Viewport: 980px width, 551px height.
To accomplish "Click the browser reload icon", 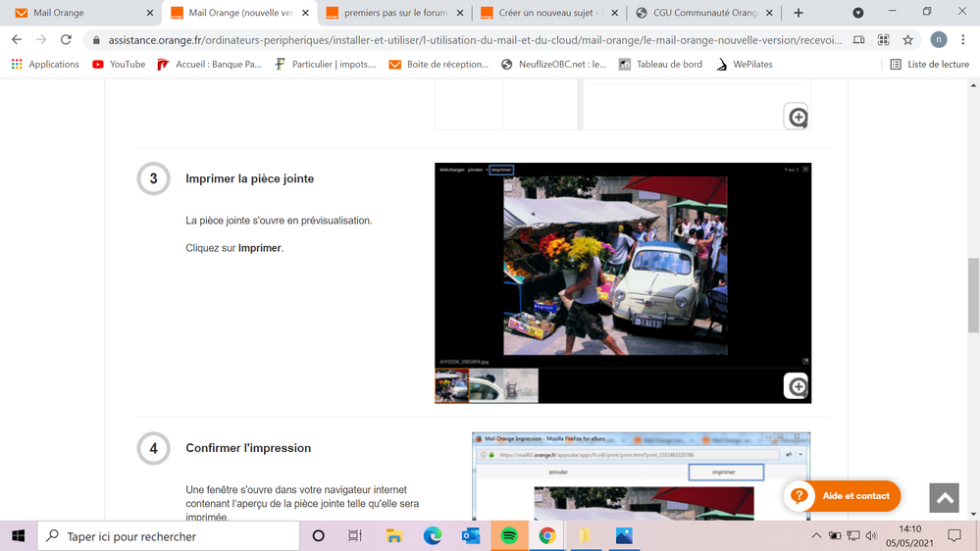I will [x=66, y=40].
